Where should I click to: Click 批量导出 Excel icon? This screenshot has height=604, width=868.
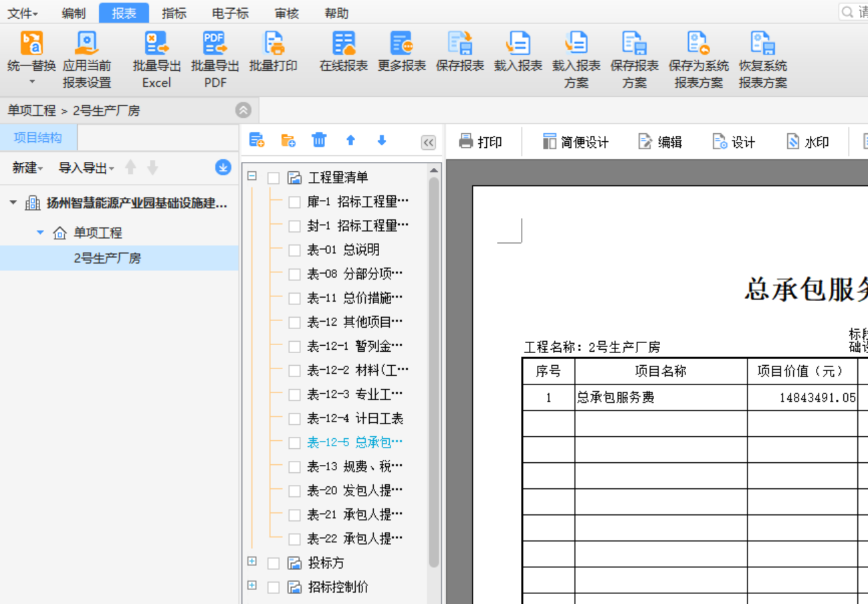pos(157,44)
